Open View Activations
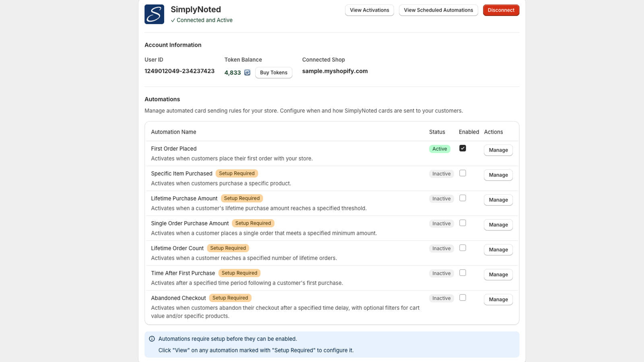Viewport: 644px width, 362px height. (x=369, y=10)
